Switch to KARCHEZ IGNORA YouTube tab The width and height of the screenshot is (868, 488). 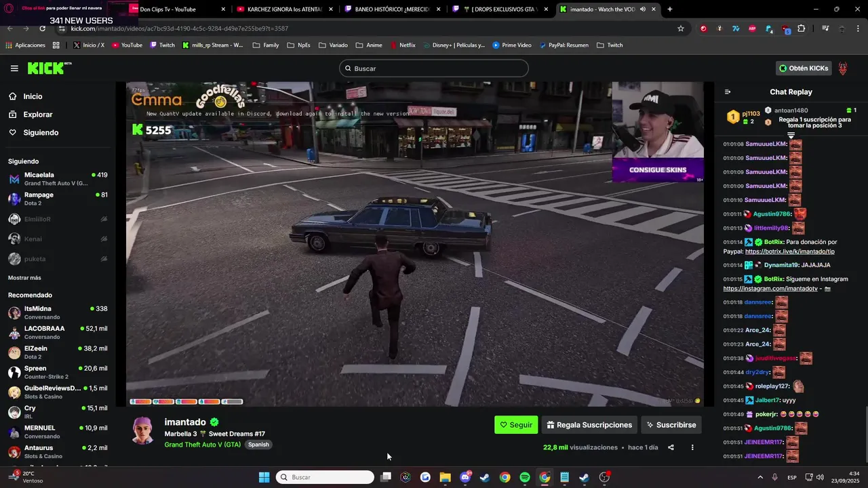(283, 9)
